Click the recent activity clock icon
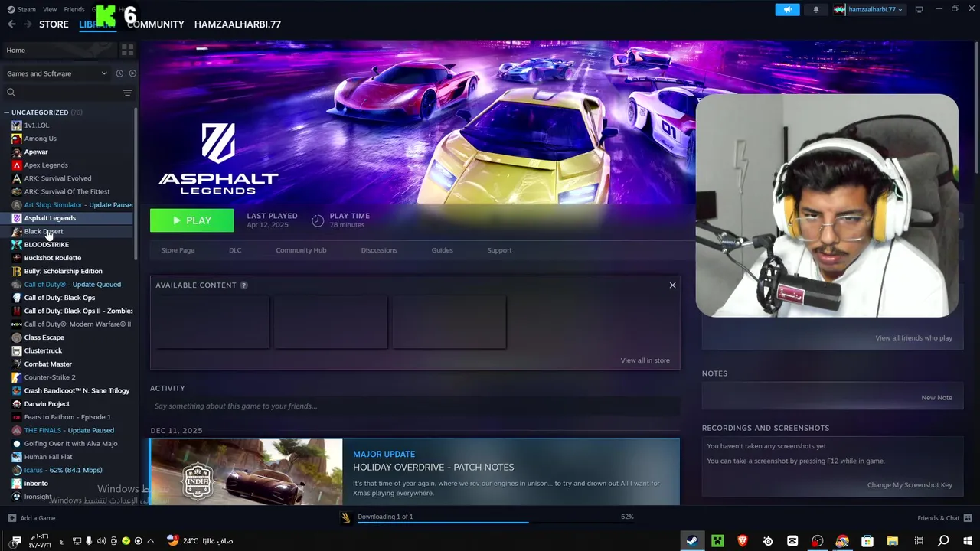This screenshot has height=551, width=980. pos(119,73)
